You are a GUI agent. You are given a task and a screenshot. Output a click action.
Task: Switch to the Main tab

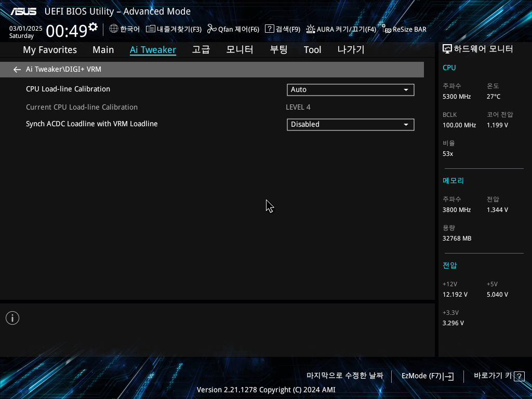(103, 50)
